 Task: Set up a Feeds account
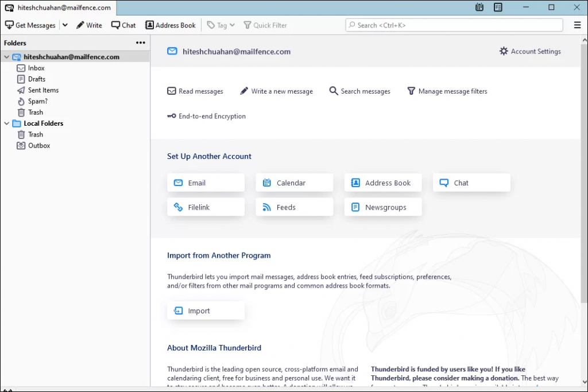[x=295, y=207]
